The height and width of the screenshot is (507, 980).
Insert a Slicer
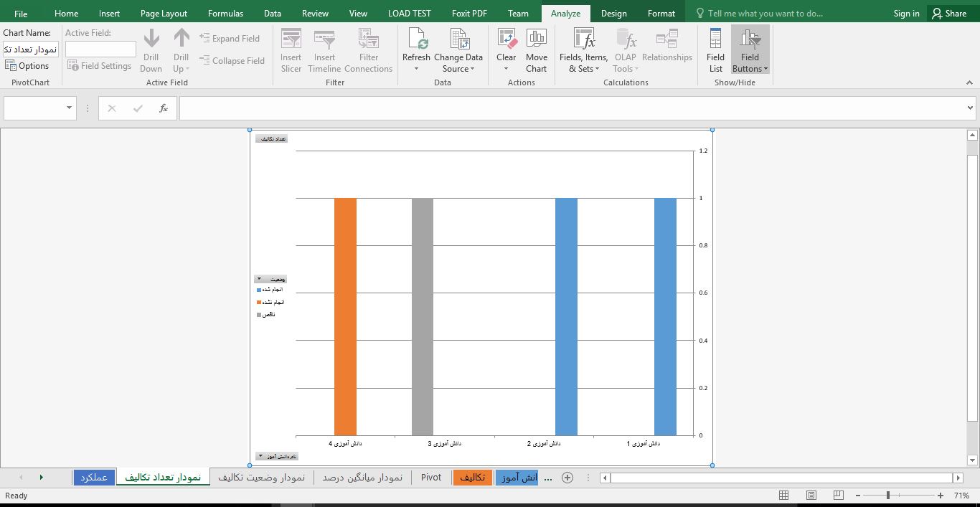291,50
